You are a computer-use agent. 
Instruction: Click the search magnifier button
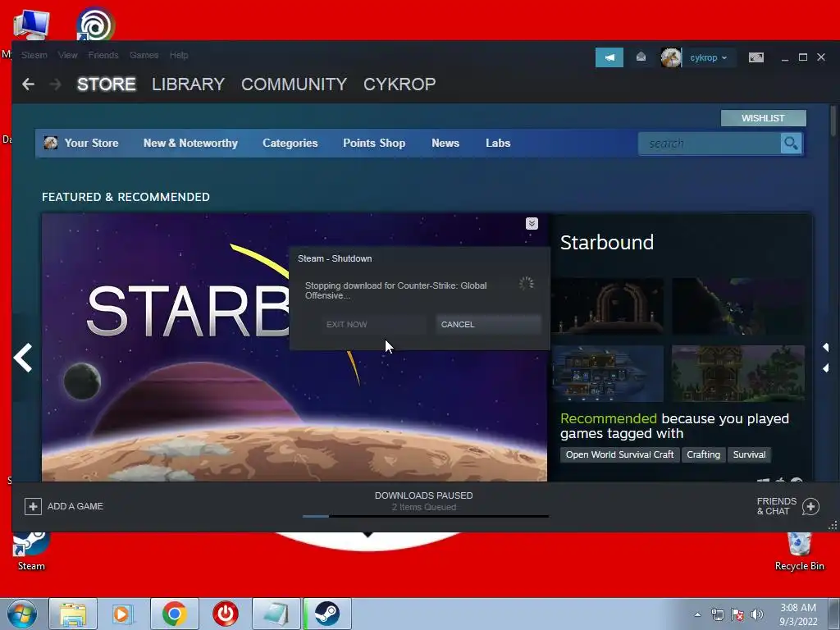pyautogui.click(x=791, y=143)
